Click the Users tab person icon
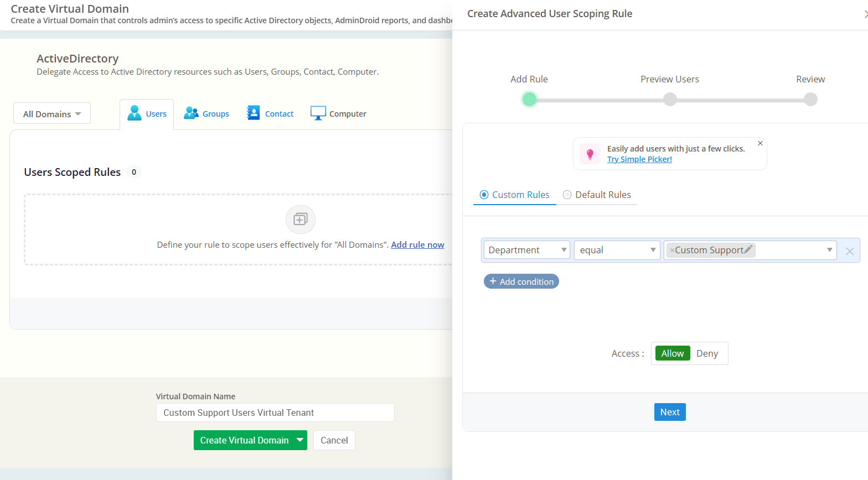The height and width of the screenshot is (480, 868). click(134, 113)
